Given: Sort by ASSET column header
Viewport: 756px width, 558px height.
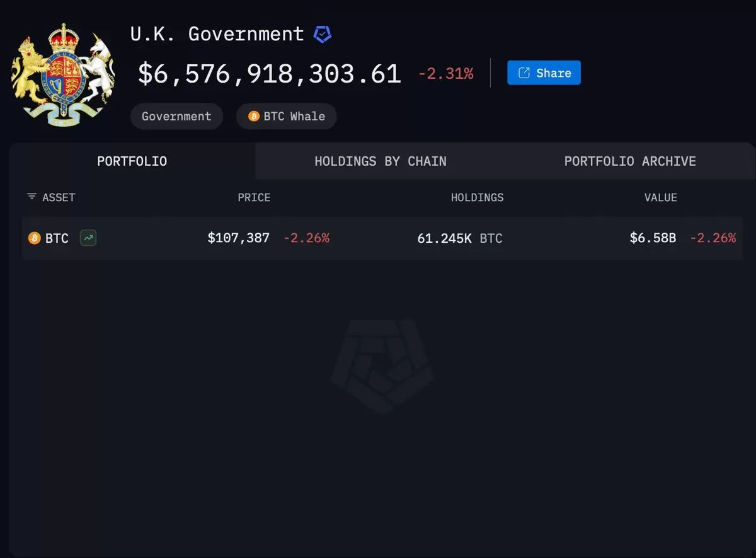Looking at the screenshot, I should (59, 197).
